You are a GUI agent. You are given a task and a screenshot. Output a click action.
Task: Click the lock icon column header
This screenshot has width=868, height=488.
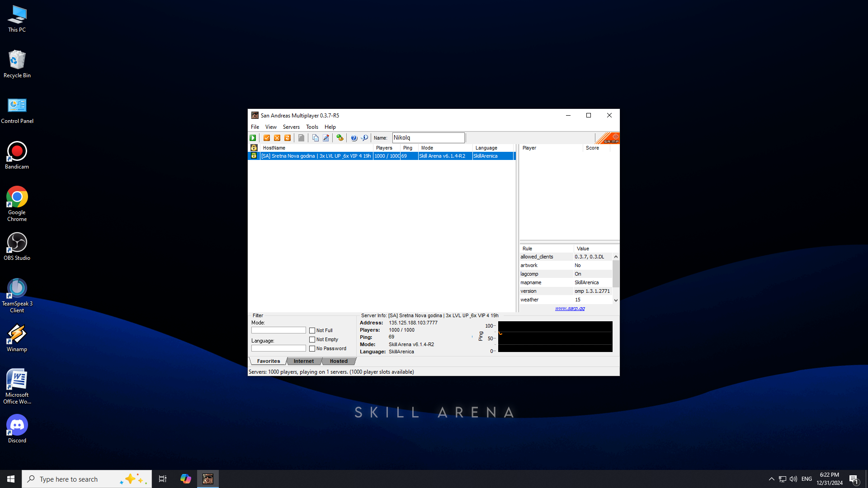(254, 148)
